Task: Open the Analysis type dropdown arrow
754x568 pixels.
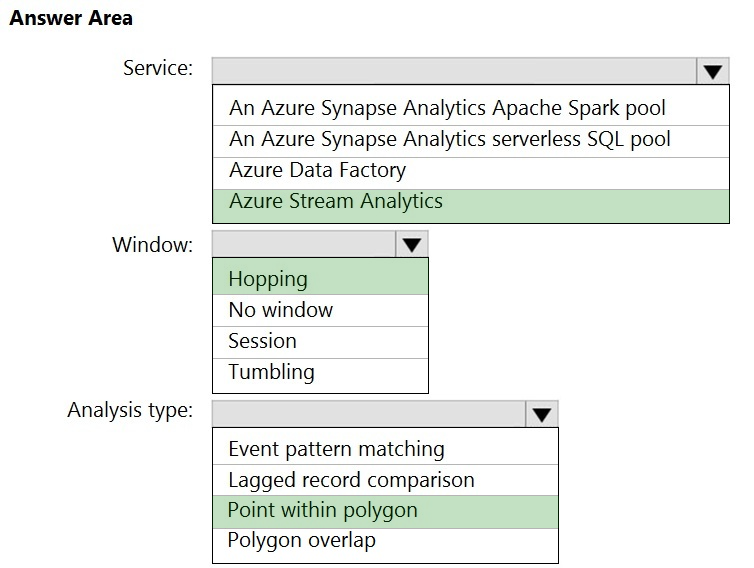Action: [x=541, y=414]
